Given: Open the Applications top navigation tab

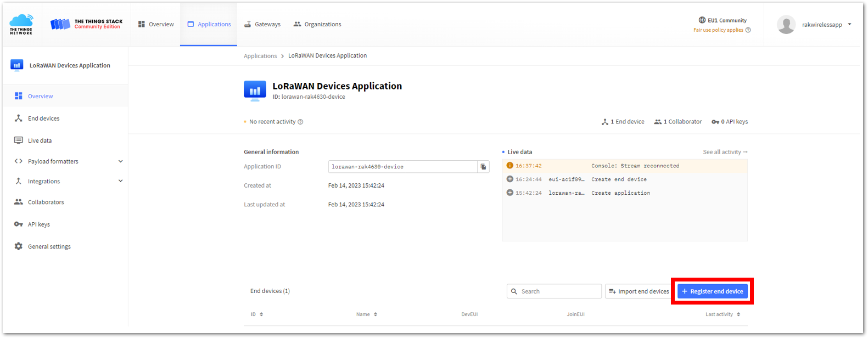Looking at the screenshot, I should point(209,24).
